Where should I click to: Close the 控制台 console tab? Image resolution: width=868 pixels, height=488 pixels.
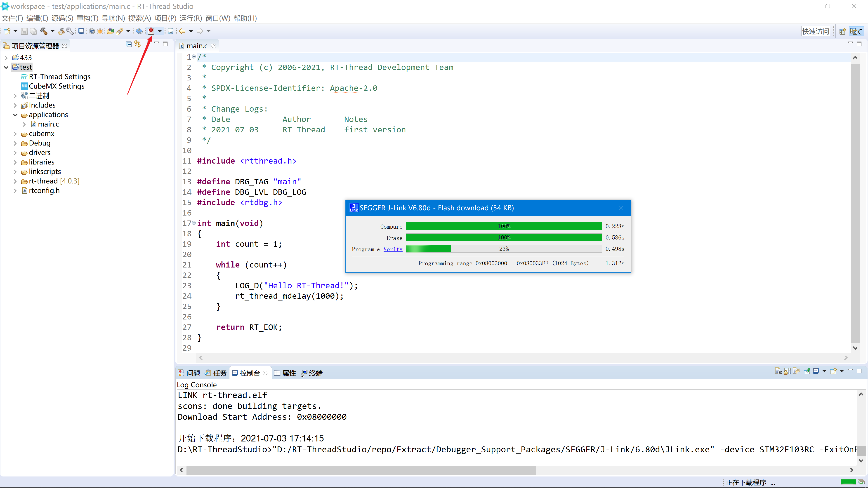(x=266, y=373)
